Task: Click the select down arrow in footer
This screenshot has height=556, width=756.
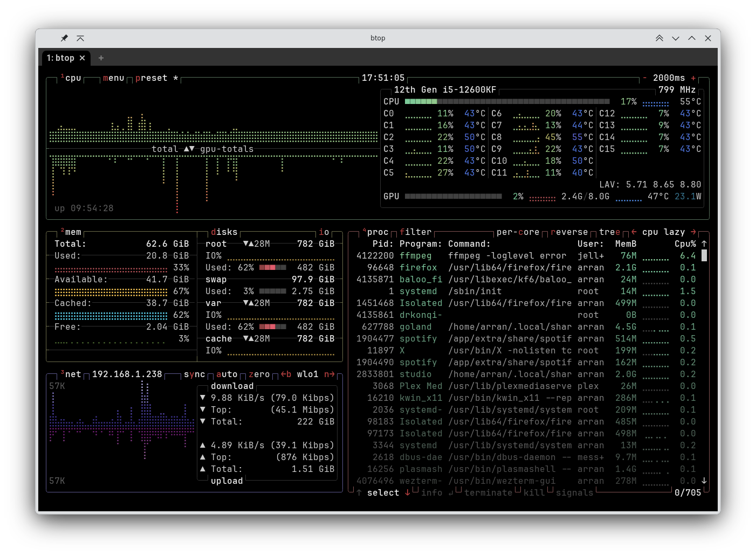Action: coord(408,493)
